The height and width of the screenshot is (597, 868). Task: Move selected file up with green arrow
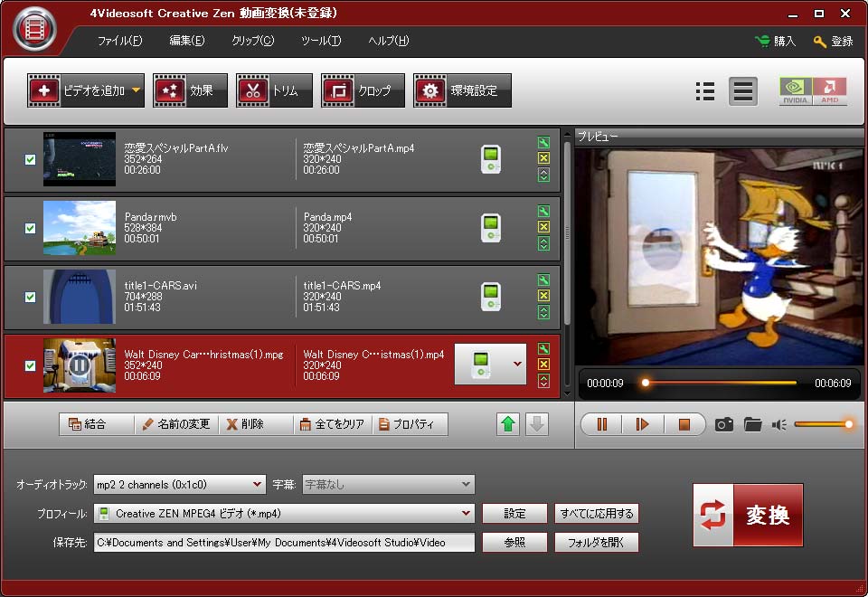(x=509, y=424)
